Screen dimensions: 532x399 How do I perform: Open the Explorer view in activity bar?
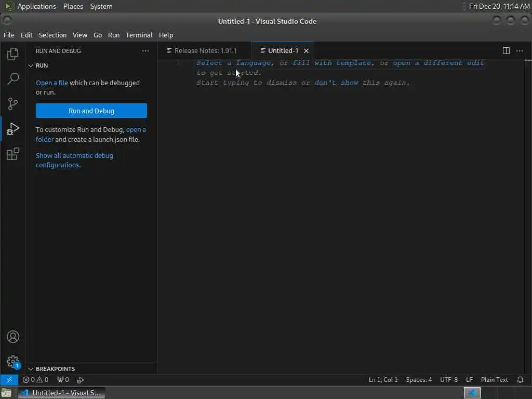tap(13, 54)
